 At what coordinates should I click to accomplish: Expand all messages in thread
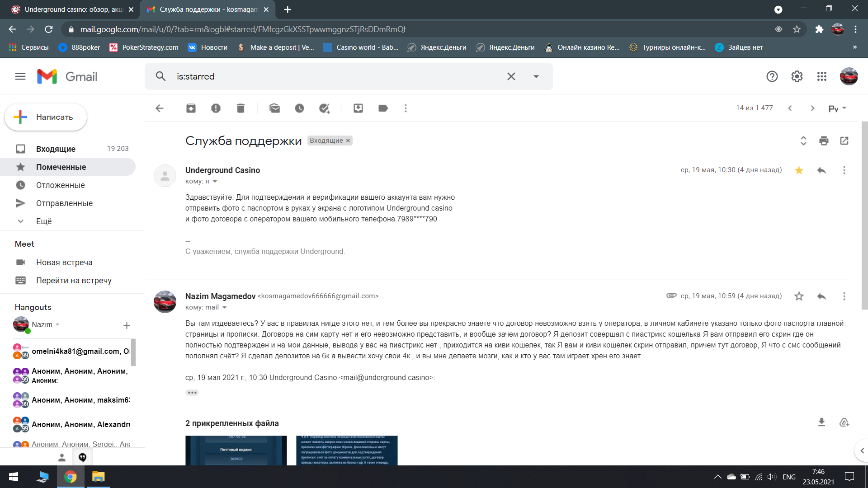point(803,141)
